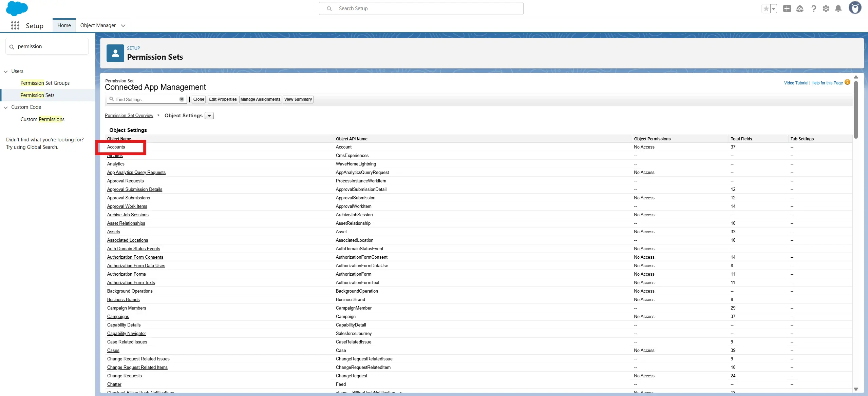
Task: Open the App Launcher grid icon
Action: pos(15,26)
